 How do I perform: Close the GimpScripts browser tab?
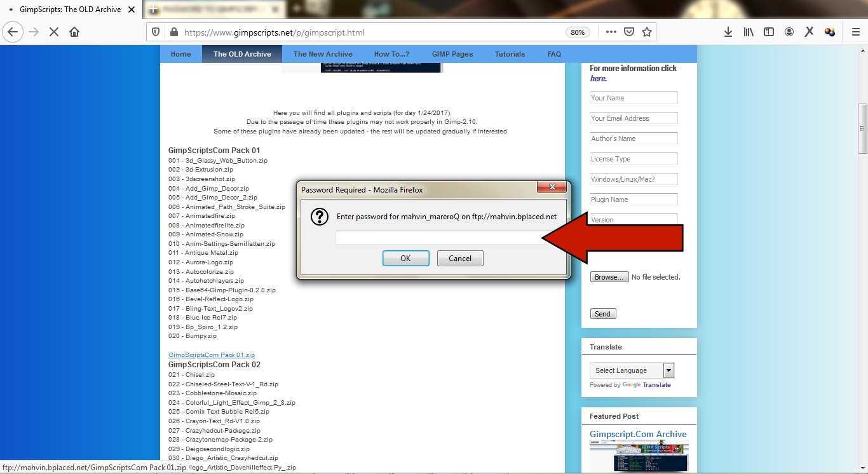(x=132, y=10)
